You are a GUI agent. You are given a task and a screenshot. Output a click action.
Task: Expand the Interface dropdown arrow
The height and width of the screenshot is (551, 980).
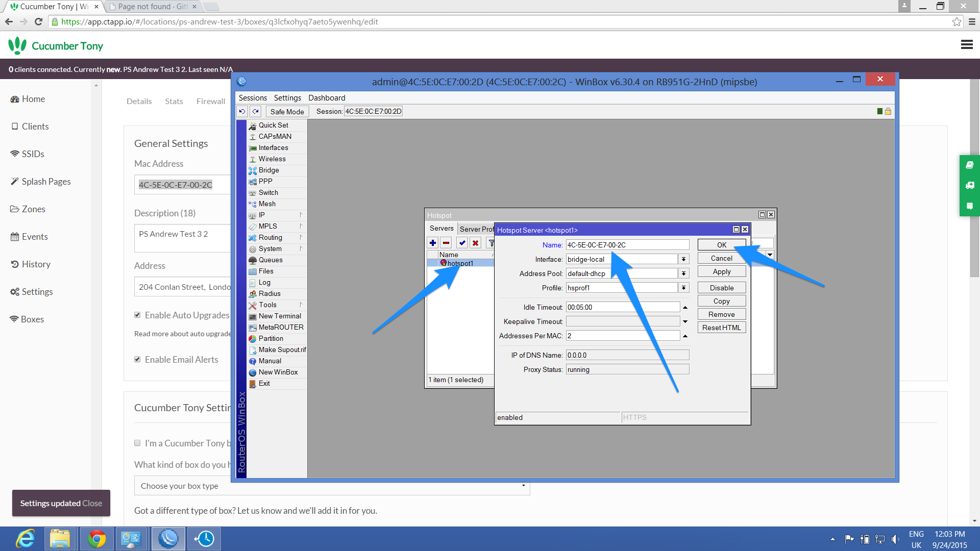coord(684,259)
